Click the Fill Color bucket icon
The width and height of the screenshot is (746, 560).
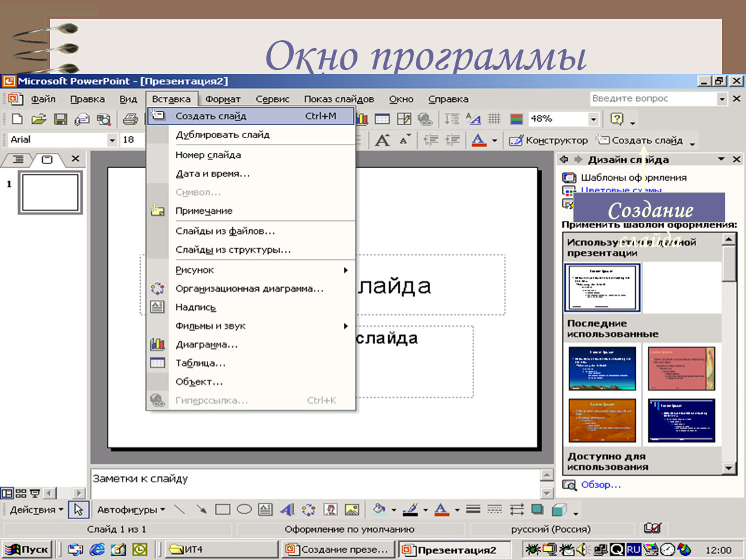379,510
